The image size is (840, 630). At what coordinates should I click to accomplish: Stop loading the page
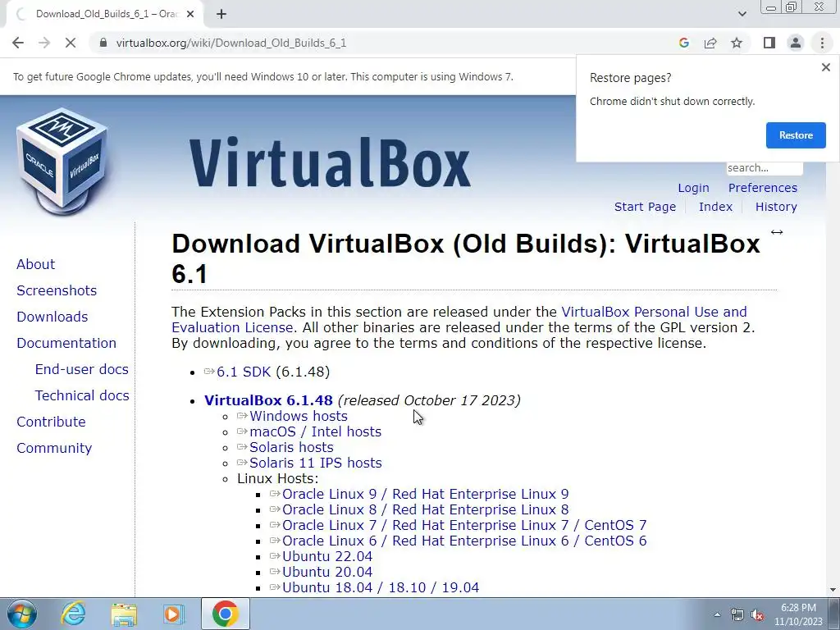click(x=71, y=43)
